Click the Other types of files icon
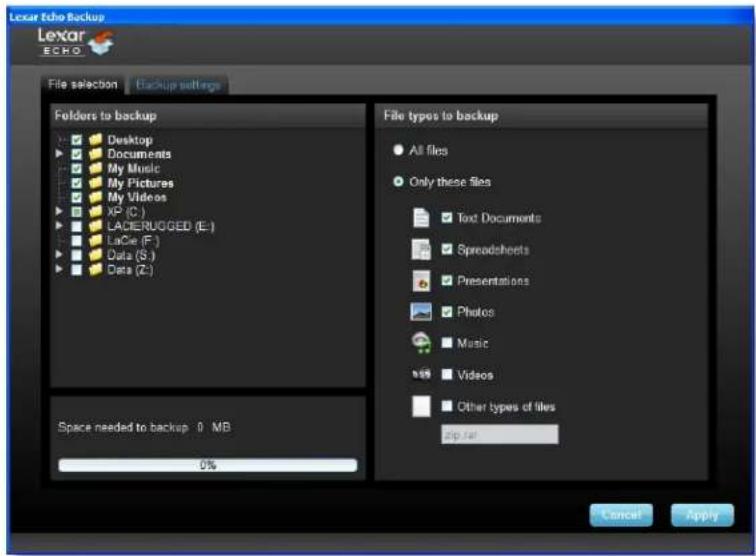 point(421,406)
